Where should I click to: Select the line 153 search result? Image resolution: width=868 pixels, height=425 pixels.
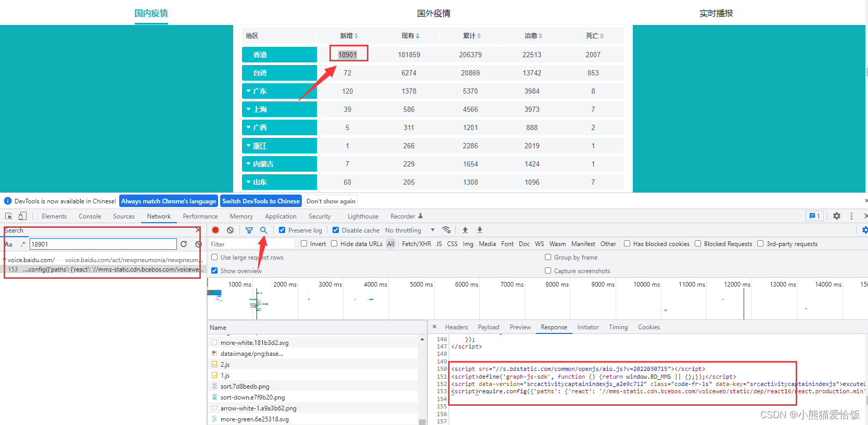point(103,269)
